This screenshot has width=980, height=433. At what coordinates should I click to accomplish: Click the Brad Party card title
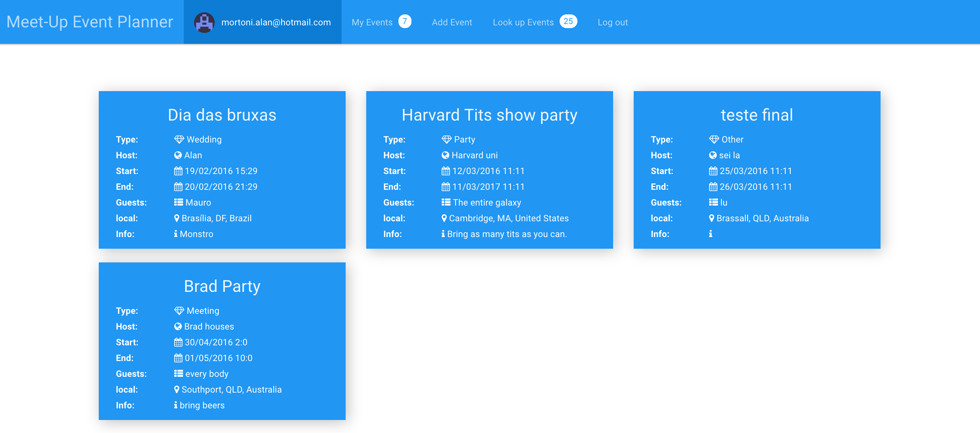click(x=222, y=286)
